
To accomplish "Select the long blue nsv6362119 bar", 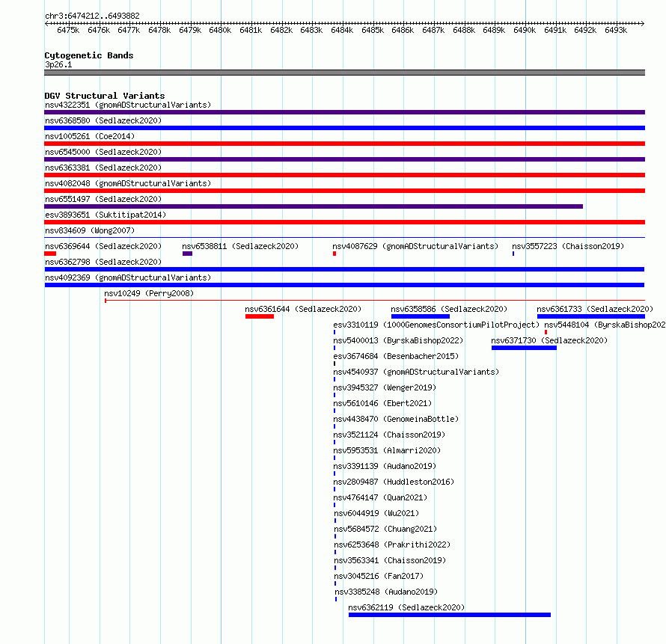I will click(450, 615).
